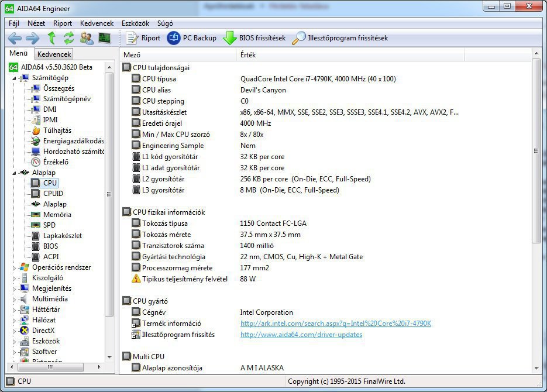Select Számítógépnév tree item

pos(67,99)
